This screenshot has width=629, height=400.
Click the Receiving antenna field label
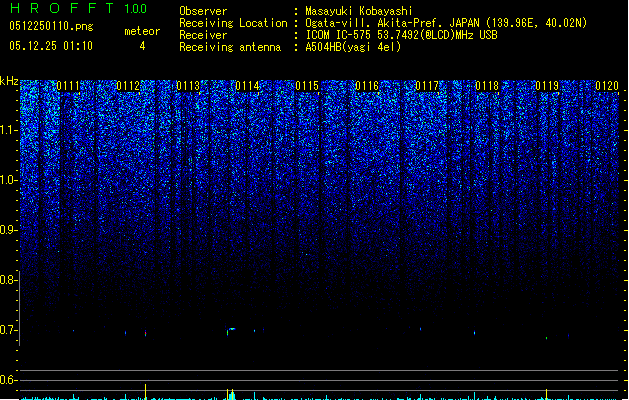[230, 47]
